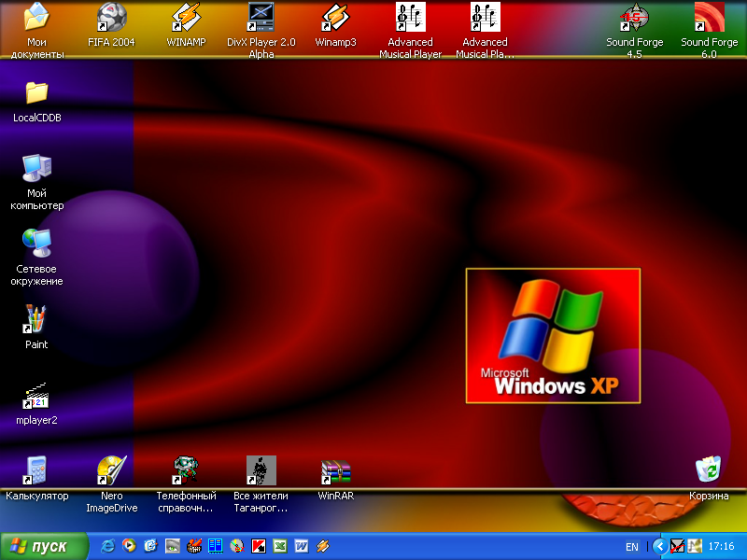This screenshot has height=560, width=747.
Task: Launch Internet Explorer from quick launch
Action: (108, 546)
